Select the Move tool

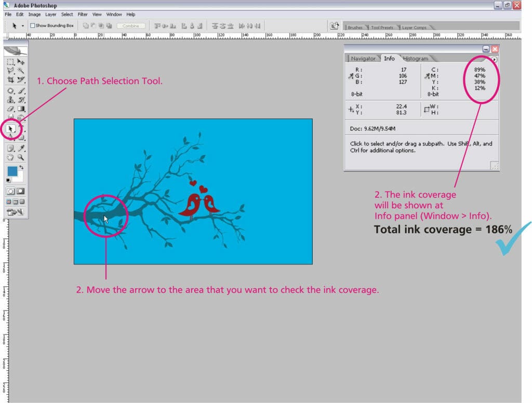[x=21, y=62]
